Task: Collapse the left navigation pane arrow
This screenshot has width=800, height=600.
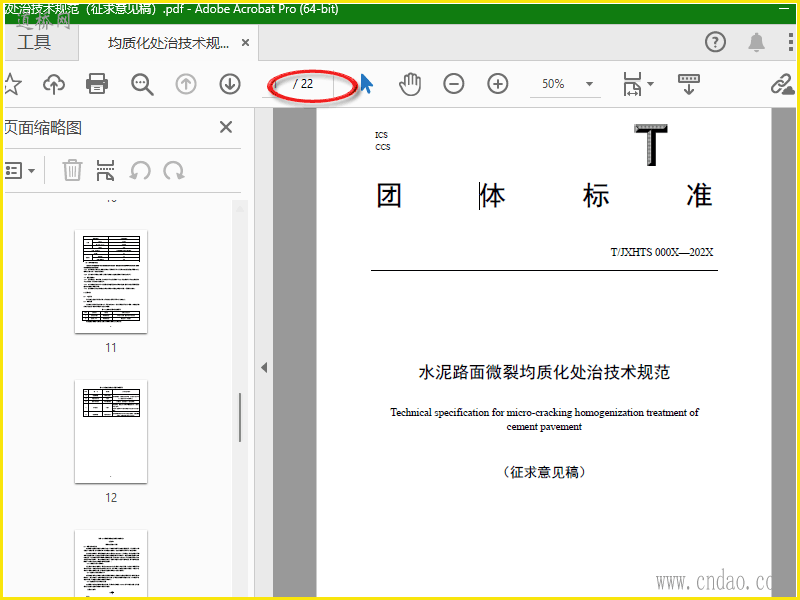Action: click(x=264, y=367)
